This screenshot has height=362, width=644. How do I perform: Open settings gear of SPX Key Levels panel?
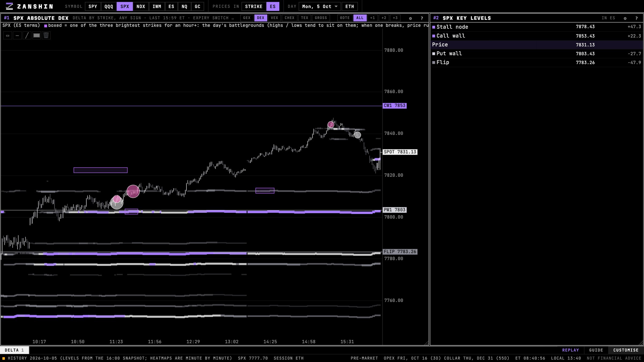625,18
